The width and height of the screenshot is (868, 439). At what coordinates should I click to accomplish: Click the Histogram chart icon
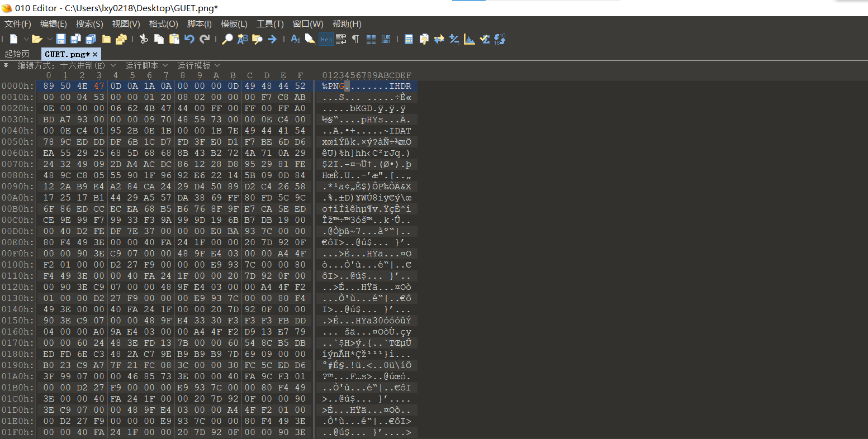click(469, 39)
